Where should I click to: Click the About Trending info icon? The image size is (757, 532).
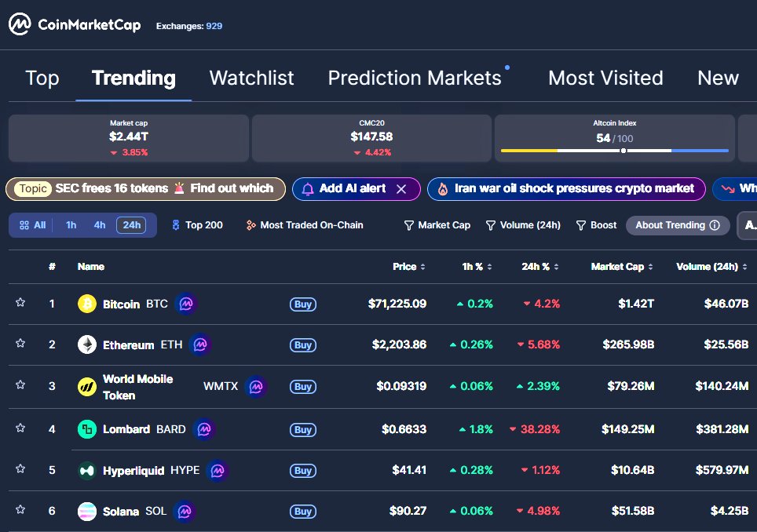715,225
